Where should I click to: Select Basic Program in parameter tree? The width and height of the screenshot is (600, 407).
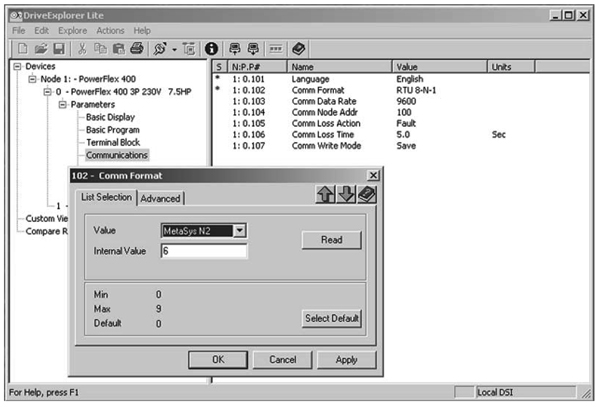[118, 129]
